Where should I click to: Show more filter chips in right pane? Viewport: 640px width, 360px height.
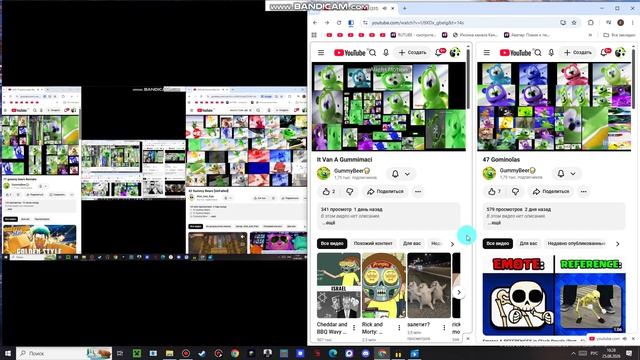point(618,244)
